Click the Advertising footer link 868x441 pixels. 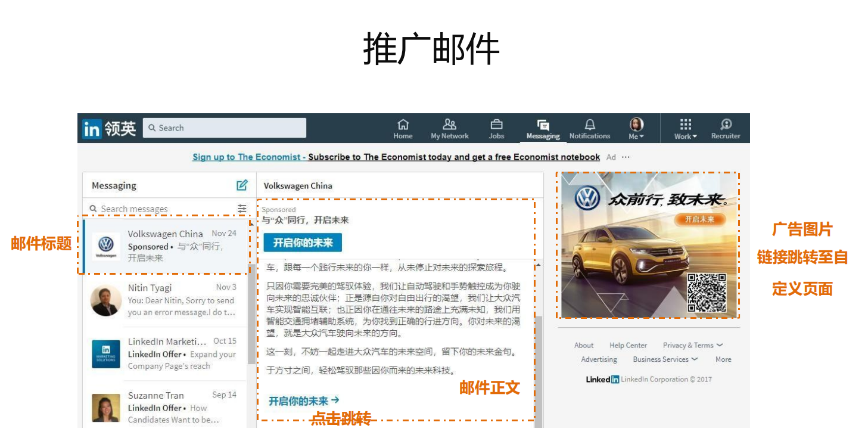pos(599,359)
